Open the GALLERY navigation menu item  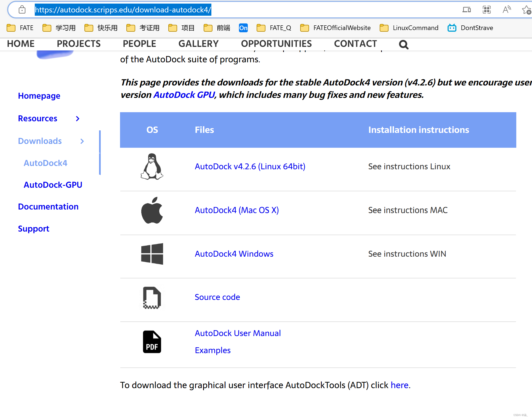point(198,44)
